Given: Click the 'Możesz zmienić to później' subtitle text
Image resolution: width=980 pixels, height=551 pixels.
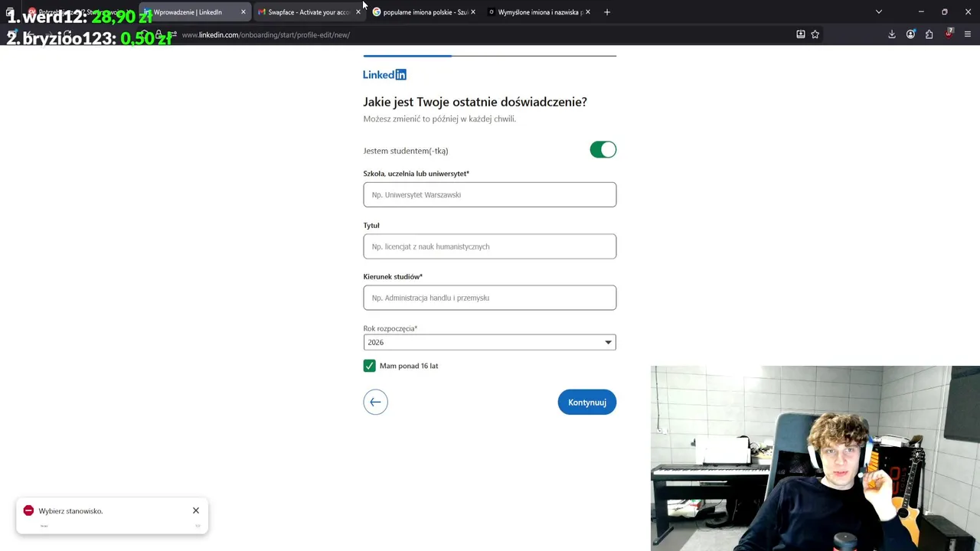Looking at the screenshot, I should click(x=439, y=119).
